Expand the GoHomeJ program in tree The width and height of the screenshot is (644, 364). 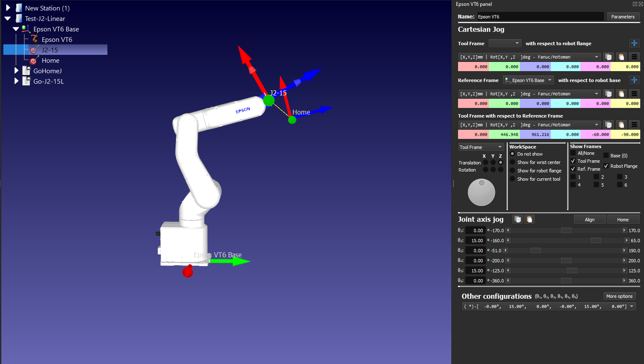click(x=16, y=71)
